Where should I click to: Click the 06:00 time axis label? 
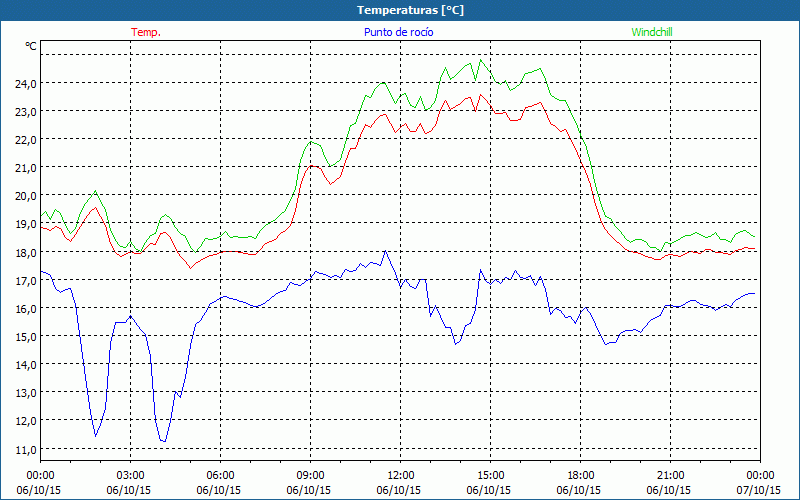click(x=220, y=476)
